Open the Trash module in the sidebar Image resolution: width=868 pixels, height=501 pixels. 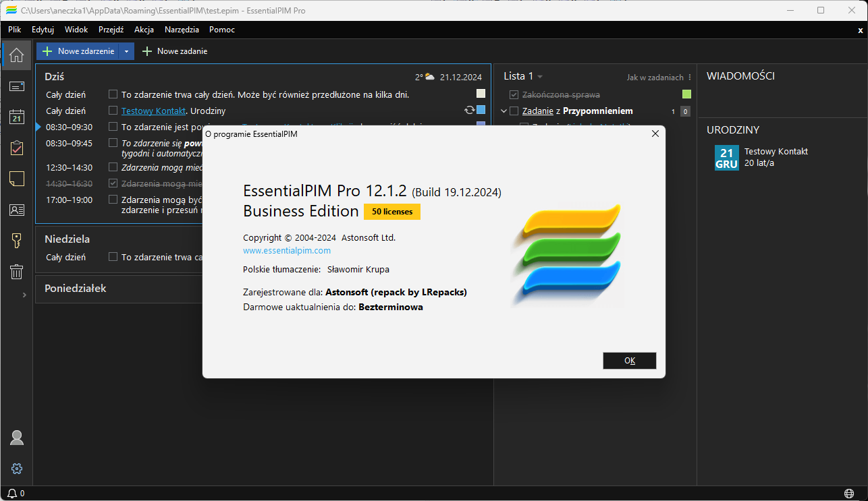pyautogui.click(x=17, y=272)
